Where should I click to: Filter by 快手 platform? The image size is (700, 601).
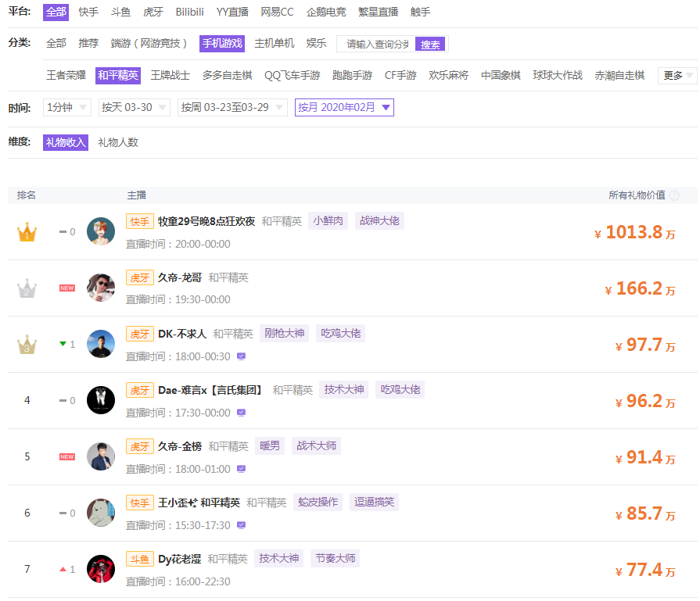point(88,12)
